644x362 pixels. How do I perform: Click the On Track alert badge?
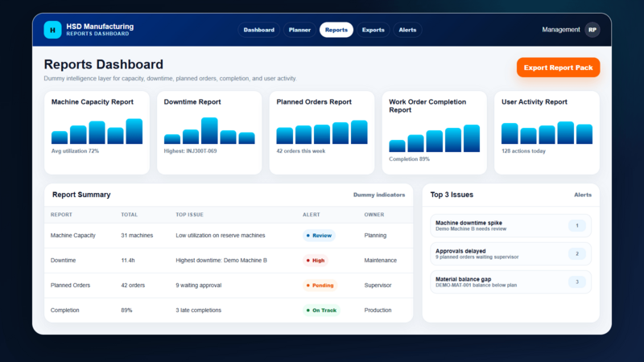coord(321,311)
